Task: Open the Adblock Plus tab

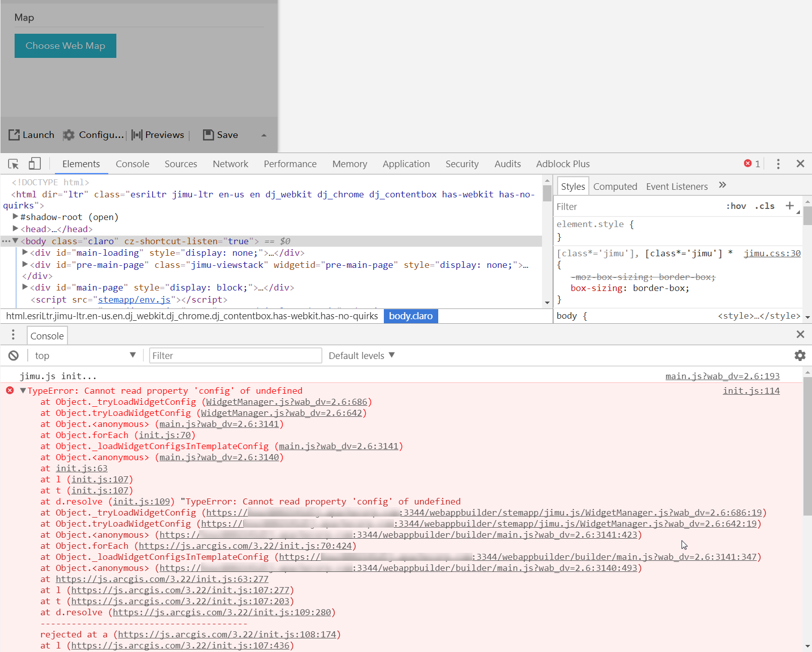Action: 563,164
